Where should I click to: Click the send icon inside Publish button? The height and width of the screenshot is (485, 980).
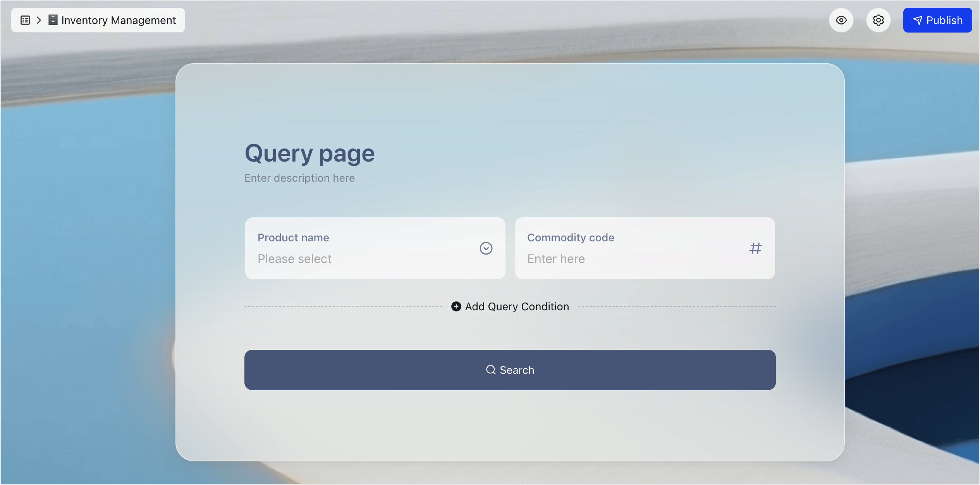917,20
